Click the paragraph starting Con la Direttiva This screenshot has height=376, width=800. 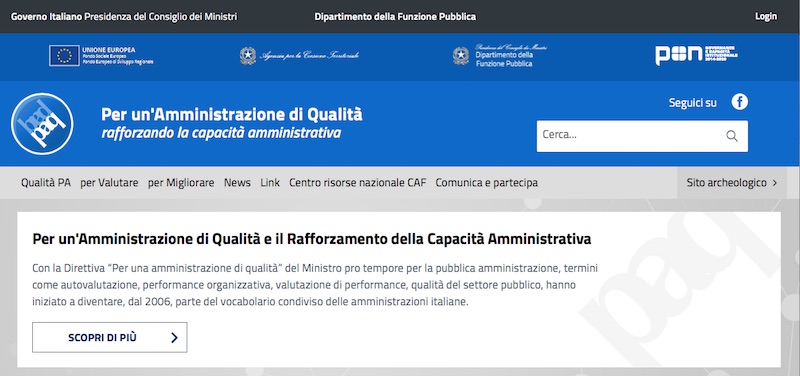(315, 285)
